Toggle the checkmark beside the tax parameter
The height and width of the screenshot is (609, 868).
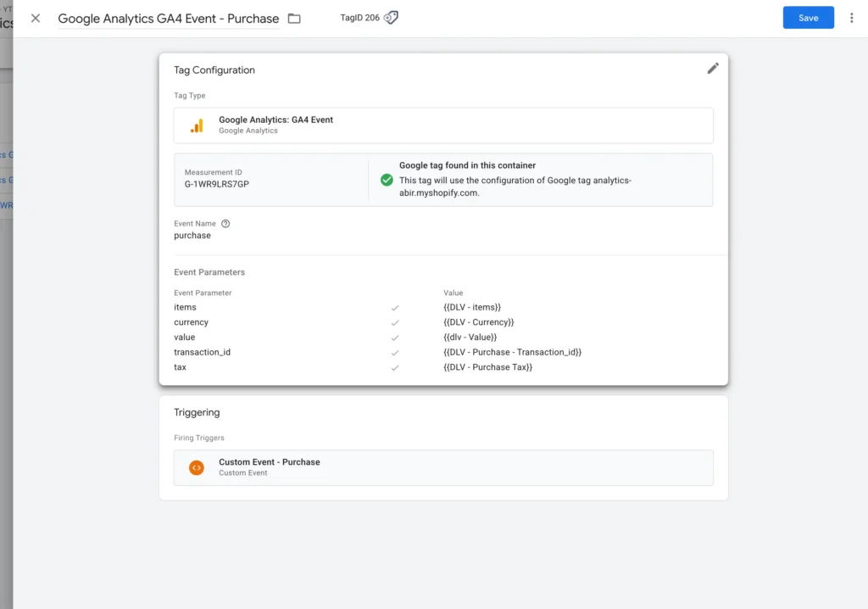[x=395, y=367]
